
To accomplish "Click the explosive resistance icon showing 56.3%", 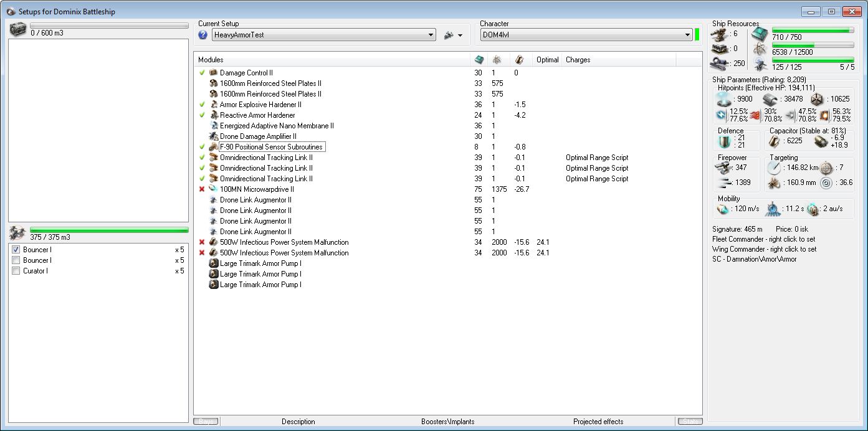I will coord(825,115).
